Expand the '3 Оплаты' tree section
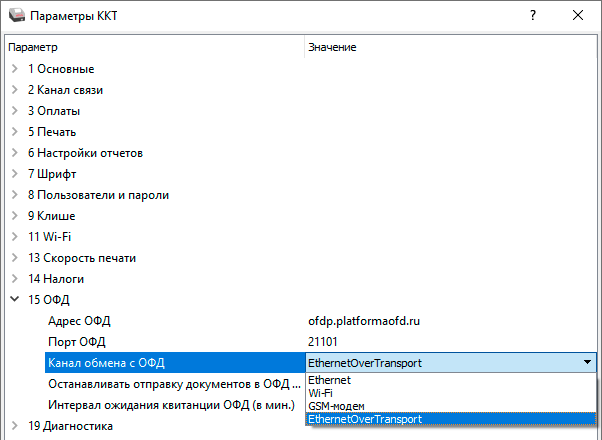The width and height of the screenshot is (602, 440). point(14,111)
